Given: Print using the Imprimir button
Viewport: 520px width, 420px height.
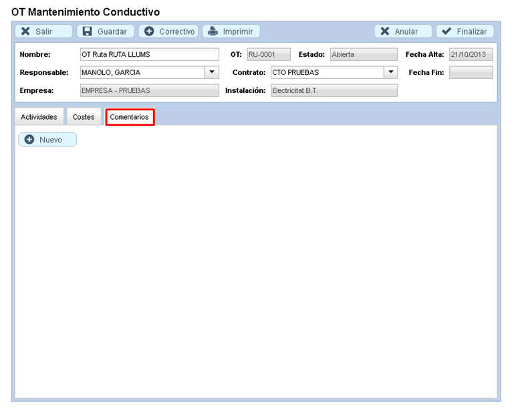Looking at the screenshot, I should 231,31.
